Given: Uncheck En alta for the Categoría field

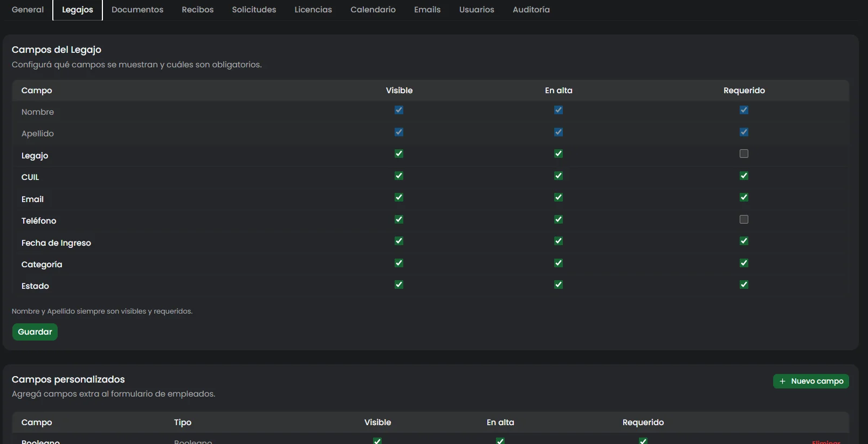Looking at the screenshot, I should click(559, 263).
